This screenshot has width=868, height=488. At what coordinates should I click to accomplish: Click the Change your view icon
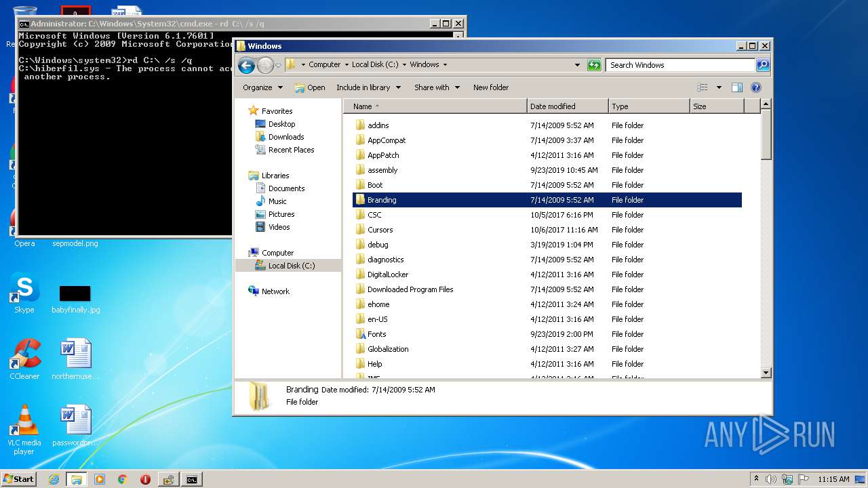[x=703, y=87]
